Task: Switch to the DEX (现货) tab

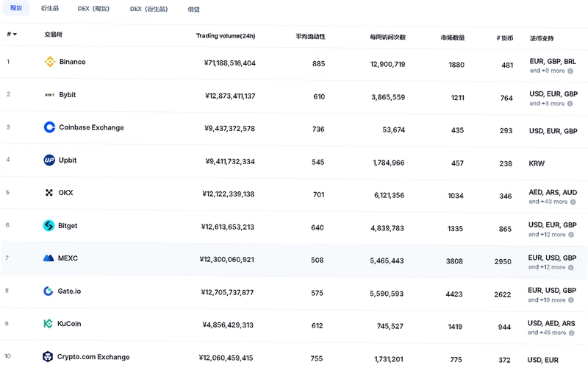Action: (x=93, y=9)
